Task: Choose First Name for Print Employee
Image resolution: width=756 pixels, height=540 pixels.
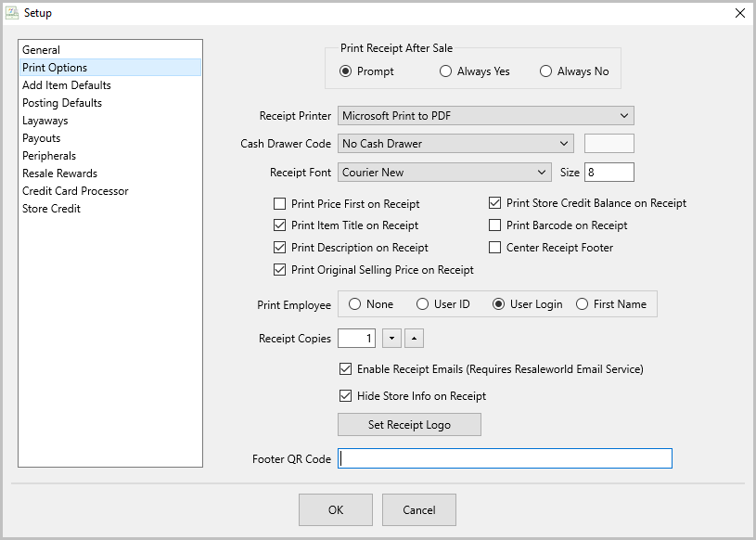Action: click(582, 304)
